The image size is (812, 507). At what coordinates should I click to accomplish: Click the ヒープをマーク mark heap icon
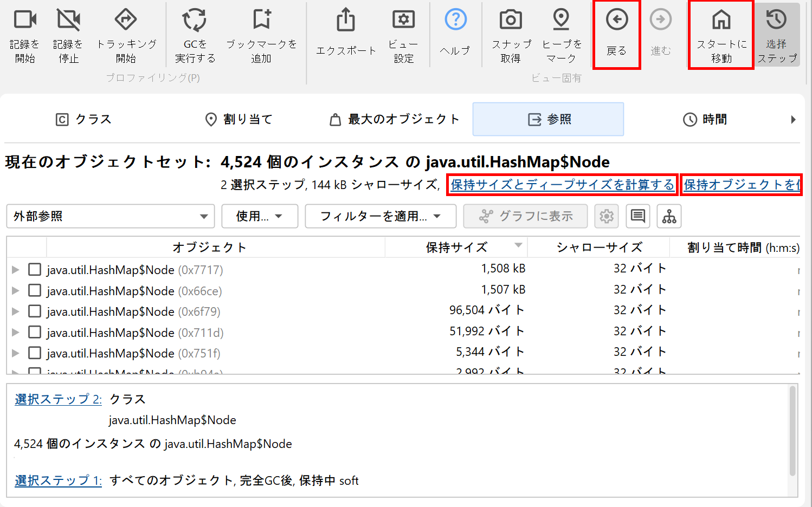pyautogui.click(x=561, y=21)
